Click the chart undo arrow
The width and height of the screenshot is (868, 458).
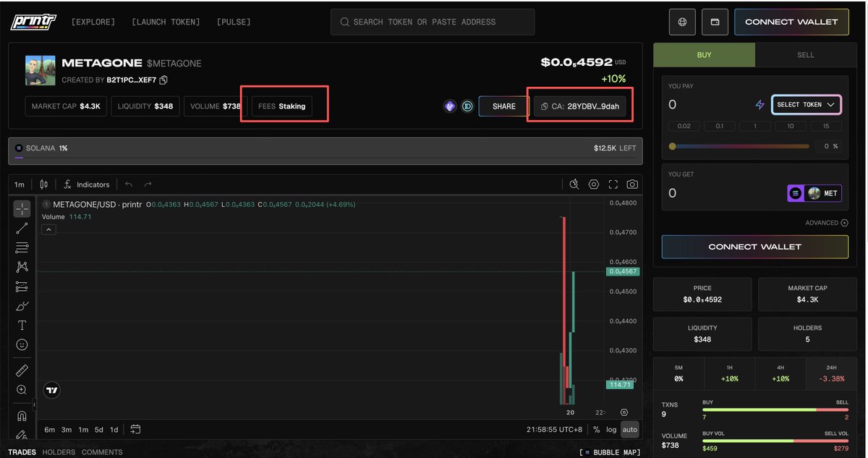[x=128, y=185]
